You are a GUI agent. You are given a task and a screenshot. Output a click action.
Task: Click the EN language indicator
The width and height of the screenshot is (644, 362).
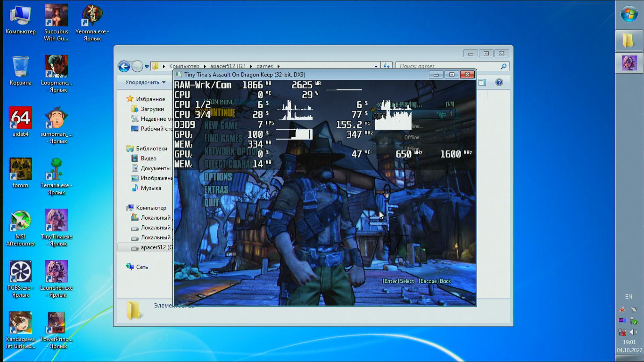628,297
